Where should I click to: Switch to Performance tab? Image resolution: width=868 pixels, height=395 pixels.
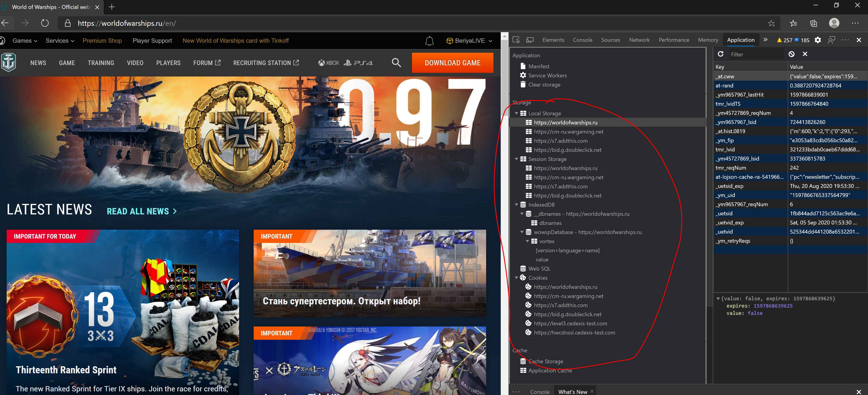click(x=674, y=40)
